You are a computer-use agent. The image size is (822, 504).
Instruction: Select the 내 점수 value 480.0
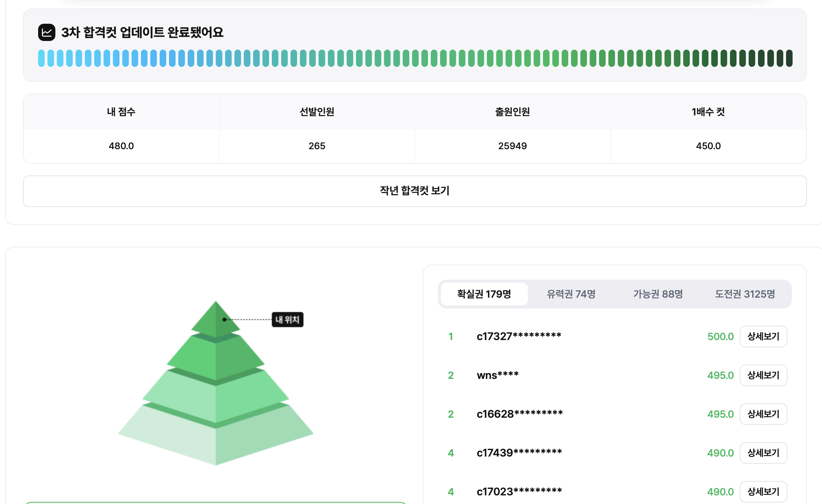click(121, 146)
